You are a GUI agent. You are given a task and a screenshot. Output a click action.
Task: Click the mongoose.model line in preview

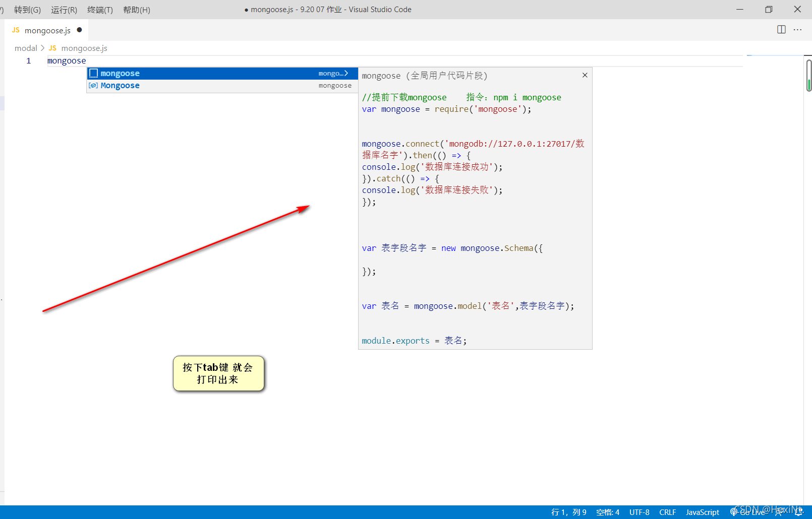468,306
